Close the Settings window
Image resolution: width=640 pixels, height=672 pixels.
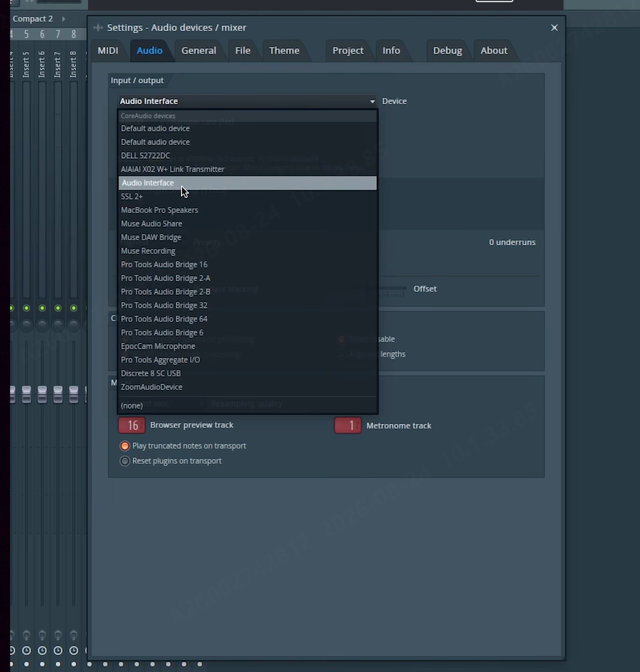coord(554,27)
